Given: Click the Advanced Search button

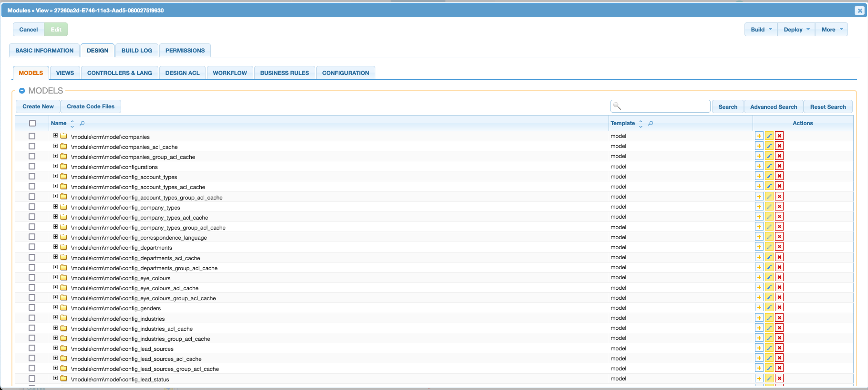Looking at the screenshot, I should [774, 107].
